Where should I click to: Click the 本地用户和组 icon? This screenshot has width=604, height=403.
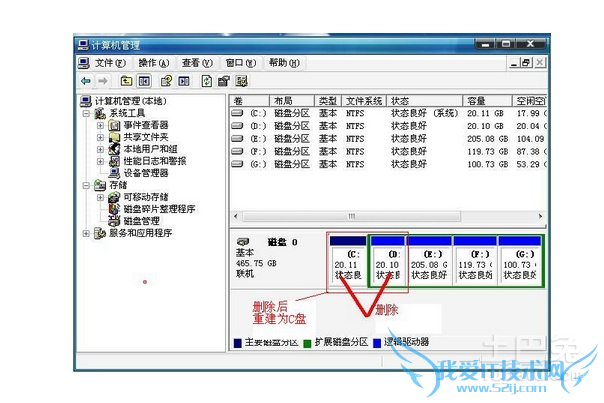coord(114,149)
